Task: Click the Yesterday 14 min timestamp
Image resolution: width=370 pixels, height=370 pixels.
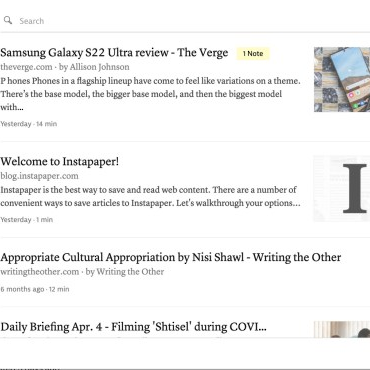Action: [29, 124]
